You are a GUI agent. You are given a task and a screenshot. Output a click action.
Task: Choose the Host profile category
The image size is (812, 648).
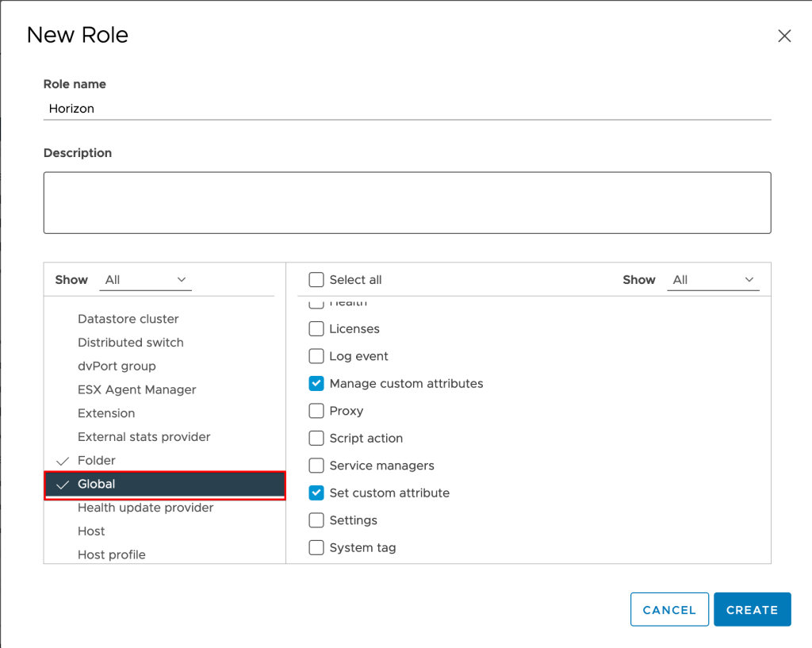coord(111,554)
